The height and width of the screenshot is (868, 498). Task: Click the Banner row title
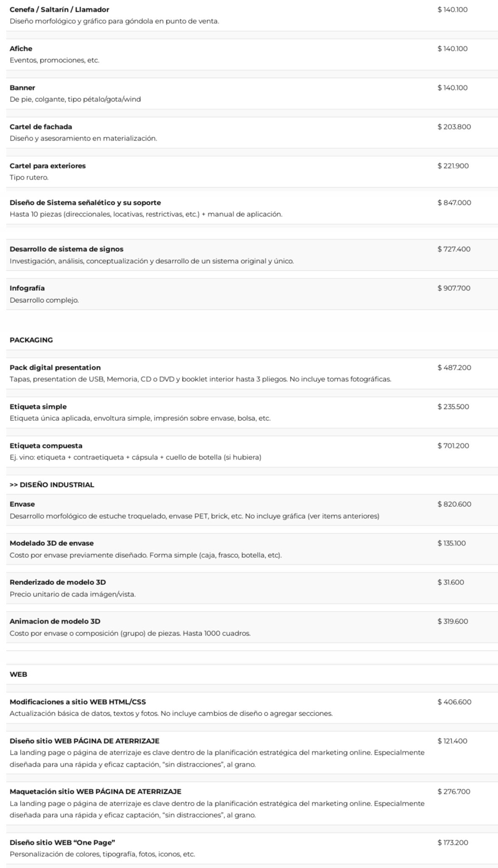[x=22, y=88]
